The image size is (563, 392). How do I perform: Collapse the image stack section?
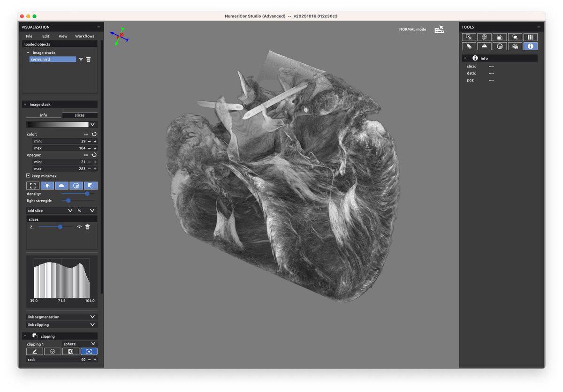pos(25,105)
